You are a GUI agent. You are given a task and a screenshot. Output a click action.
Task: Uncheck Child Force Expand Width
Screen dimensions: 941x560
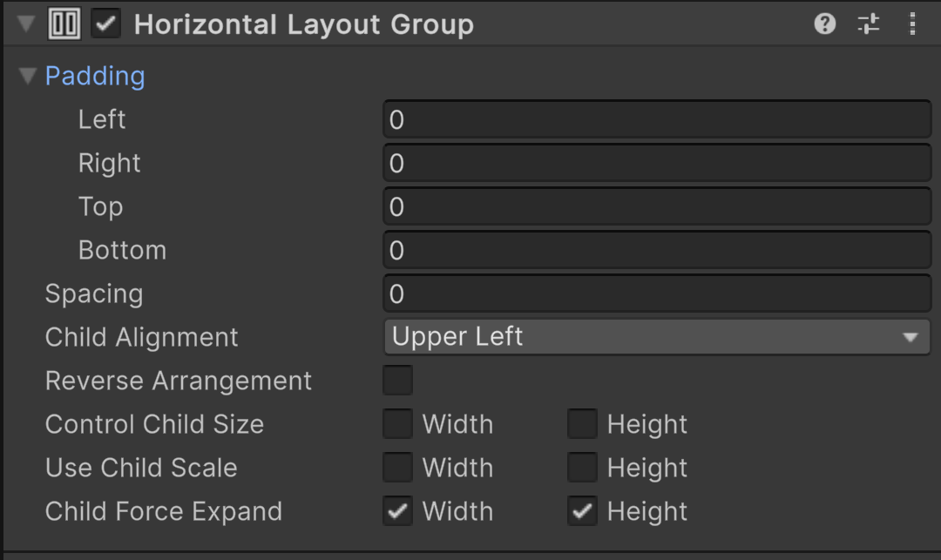coord(397,511)
